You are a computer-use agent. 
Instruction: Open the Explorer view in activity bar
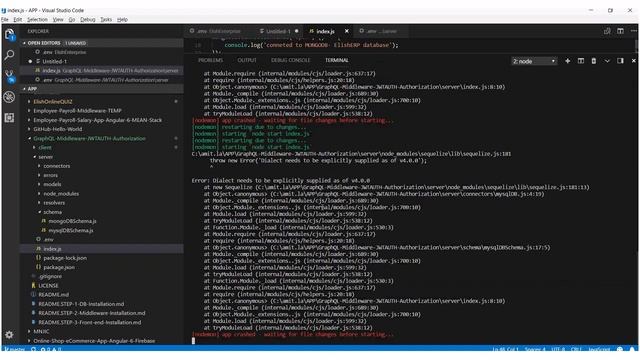(9, 35)
